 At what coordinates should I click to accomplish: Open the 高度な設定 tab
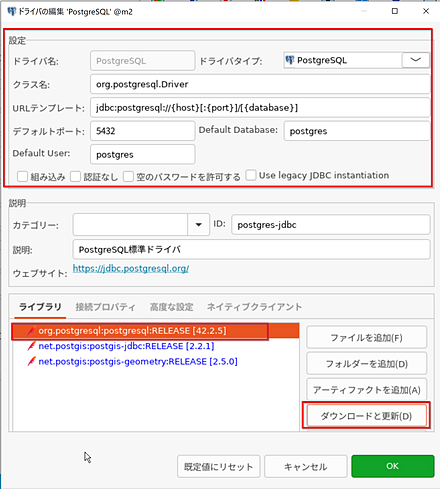pos(171,307)
